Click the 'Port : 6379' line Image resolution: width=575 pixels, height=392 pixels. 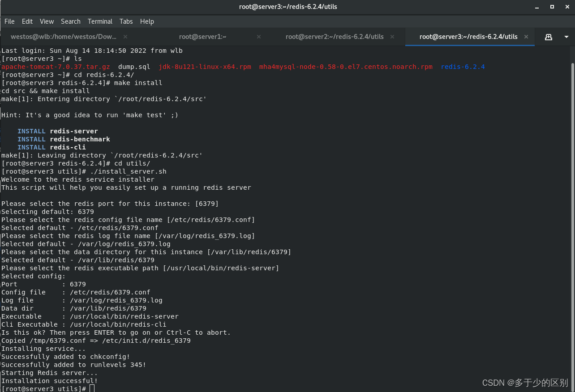tap(43, 284)
